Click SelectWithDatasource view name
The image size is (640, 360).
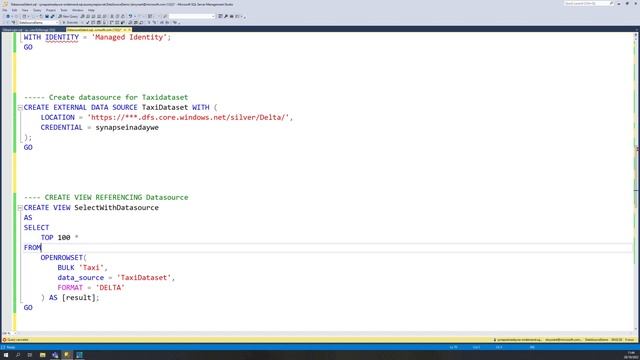(x=116, y=207)
